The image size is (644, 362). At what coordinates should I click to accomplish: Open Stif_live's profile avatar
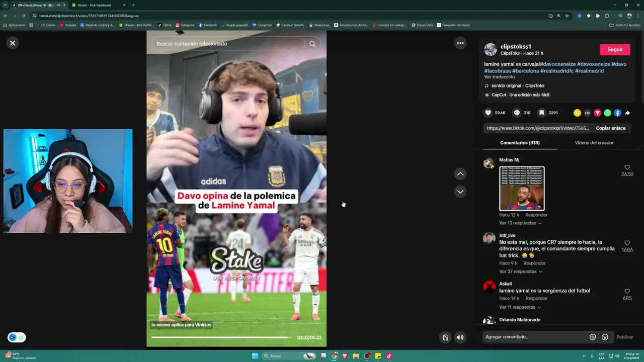[x=489, y=238]
